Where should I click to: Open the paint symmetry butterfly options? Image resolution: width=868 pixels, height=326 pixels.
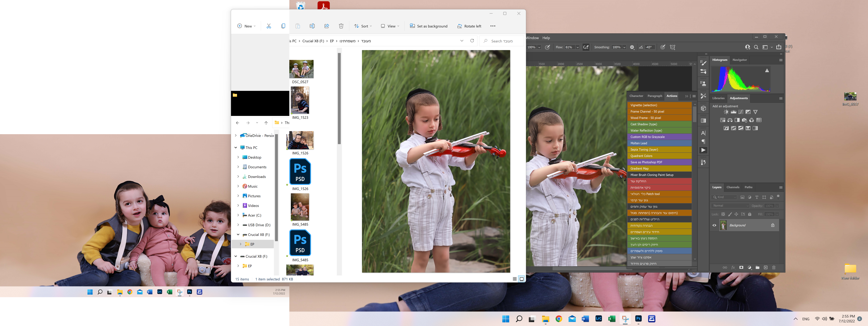tap(673, 47)
